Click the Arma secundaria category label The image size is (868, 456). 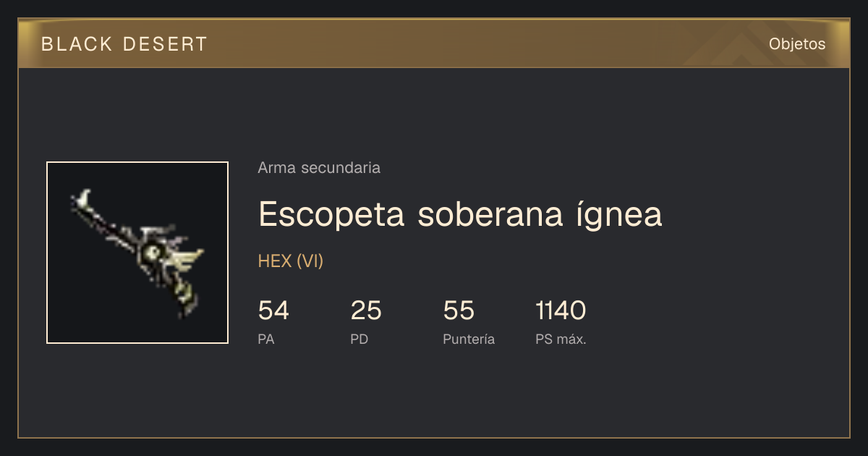(x=319, y=168)
